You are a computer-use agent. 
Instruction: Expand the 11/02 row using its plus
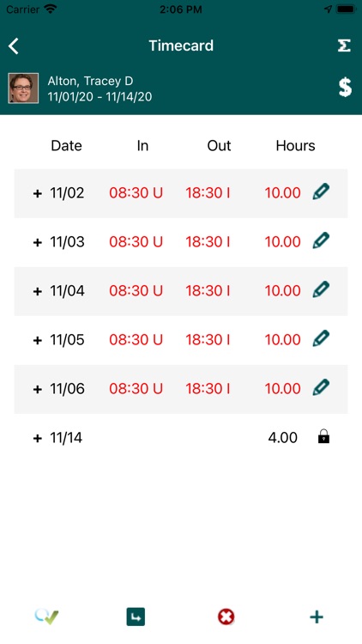pos(38,193)
